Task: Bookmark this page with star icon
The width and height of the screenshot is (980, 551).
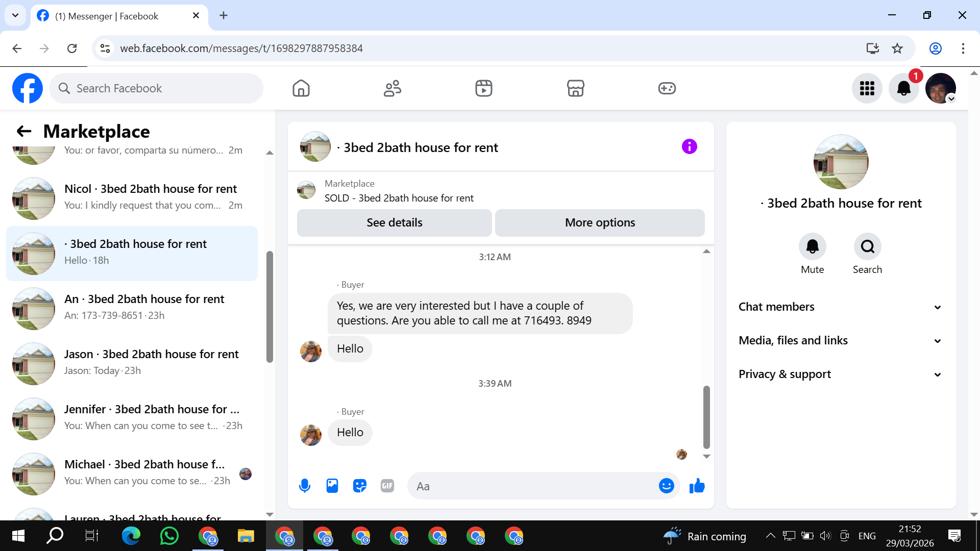Action: [x=897, y=48]
